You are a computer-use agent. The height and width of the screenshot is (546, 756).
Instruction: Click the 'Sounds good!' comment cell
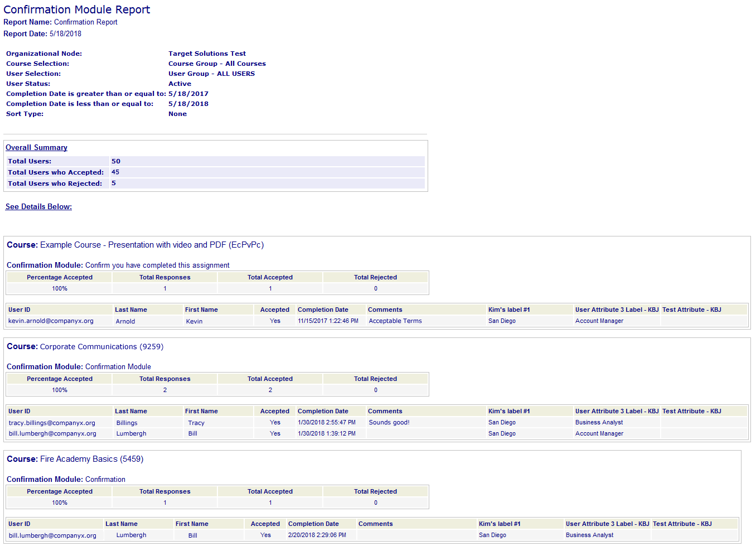pyautogui.click(x=389, y=423)
